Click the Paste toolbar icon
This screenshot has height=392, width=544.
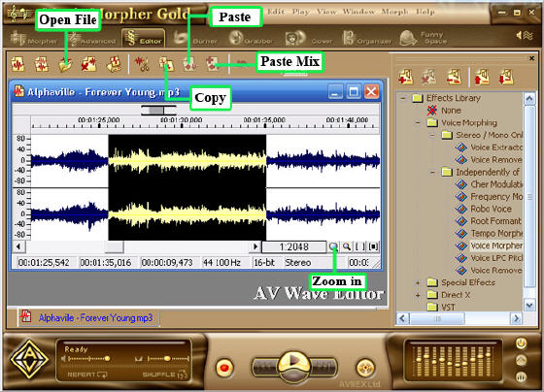pyautogui.click(x=190, y=64)
